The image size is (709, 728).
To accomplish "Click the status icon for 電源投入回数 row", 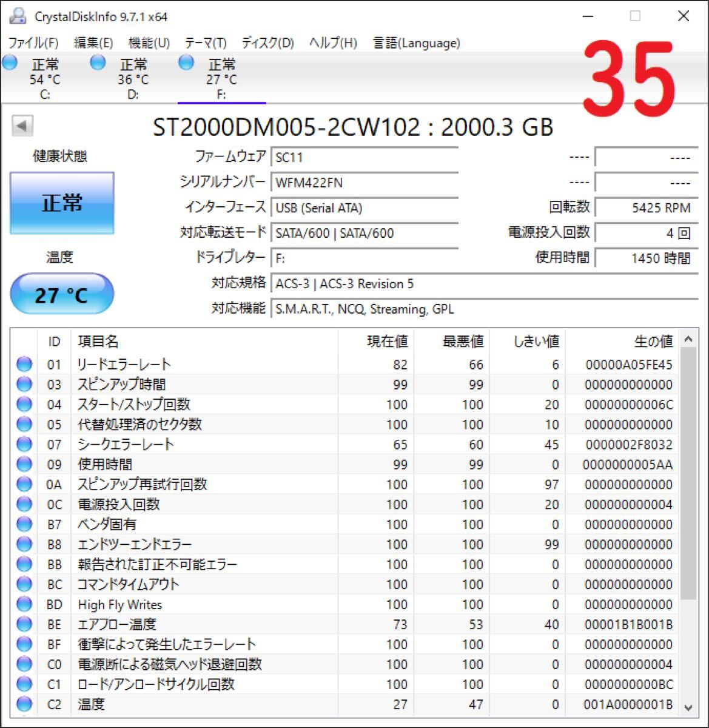I will point(24,504).
